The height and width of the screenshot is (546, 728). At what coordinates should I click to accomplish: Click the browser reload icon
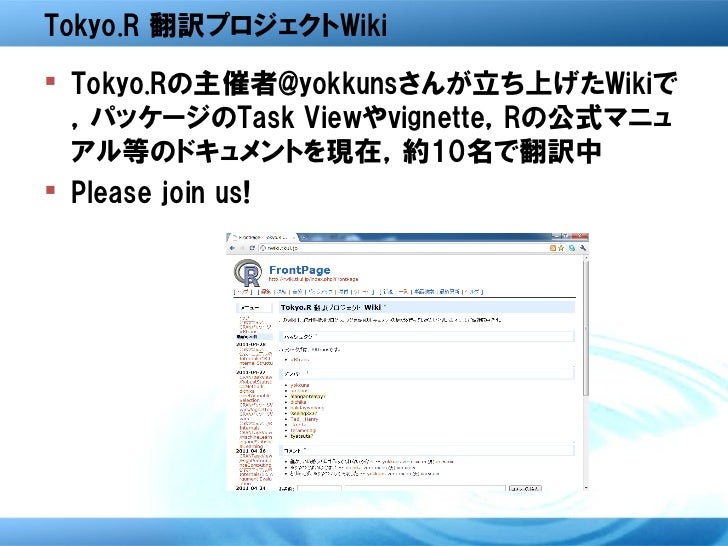[253, 248]
